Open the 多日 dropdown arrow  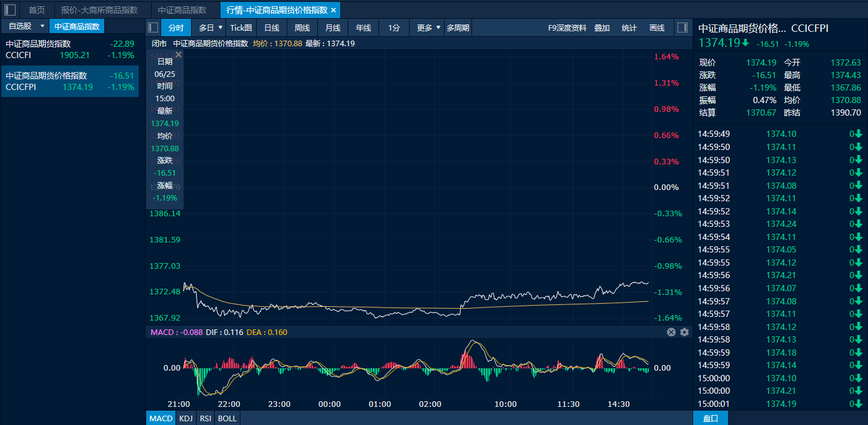tap(220, 27)
